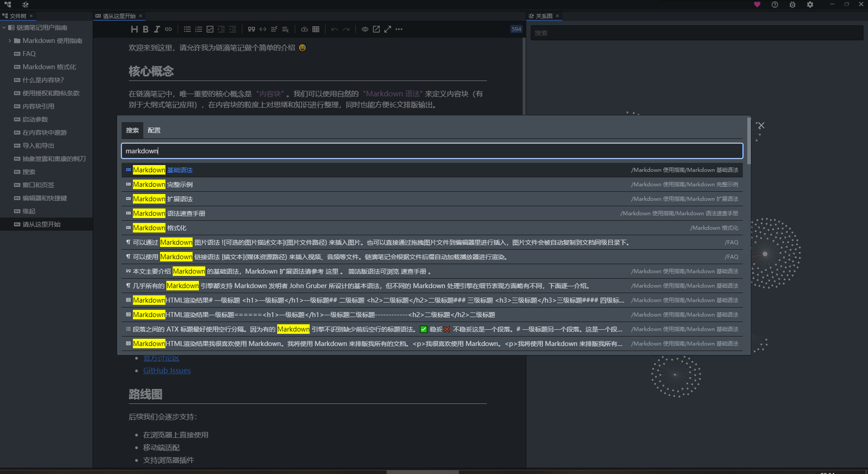Open 窗口和页签 document
Image resolution: width=868 pixels, height=474 pixels.
[46, 185]
